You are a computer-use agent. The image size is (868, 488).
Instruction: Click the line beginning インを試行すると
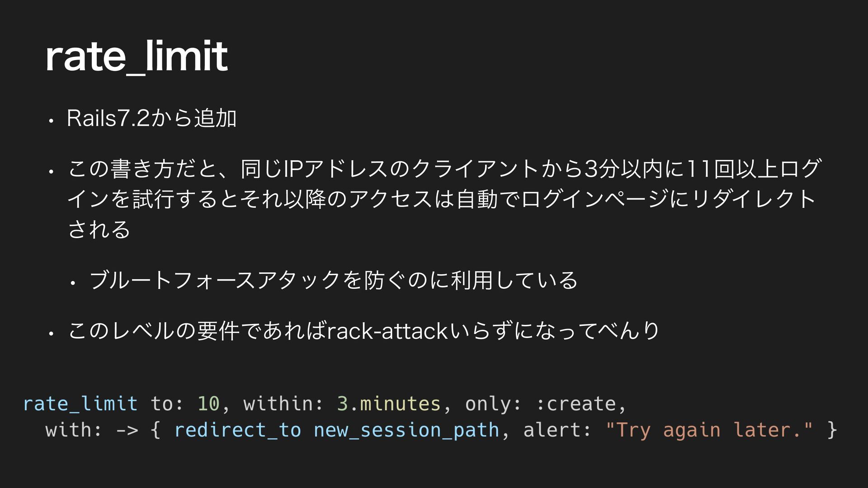coord(442,199)
